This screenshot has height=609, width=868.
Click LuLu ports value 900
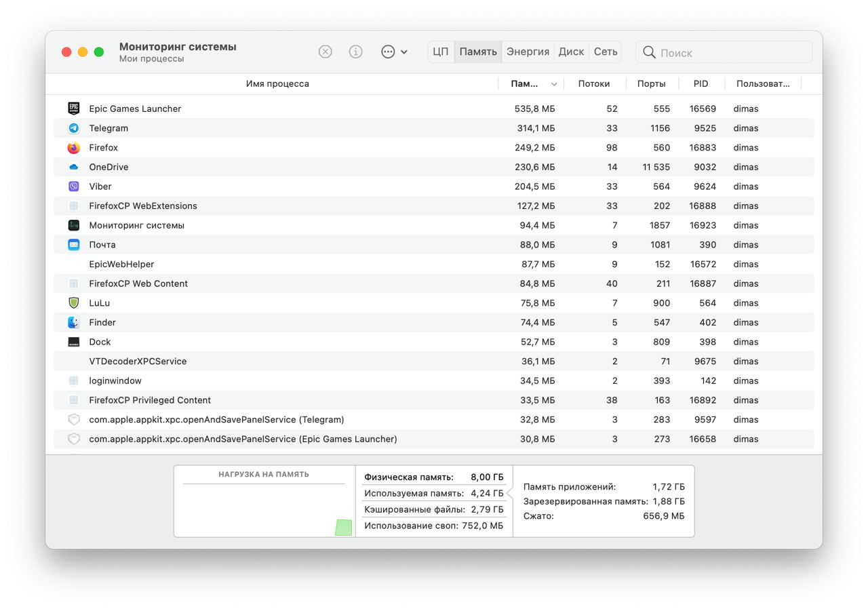coord(661,303)
